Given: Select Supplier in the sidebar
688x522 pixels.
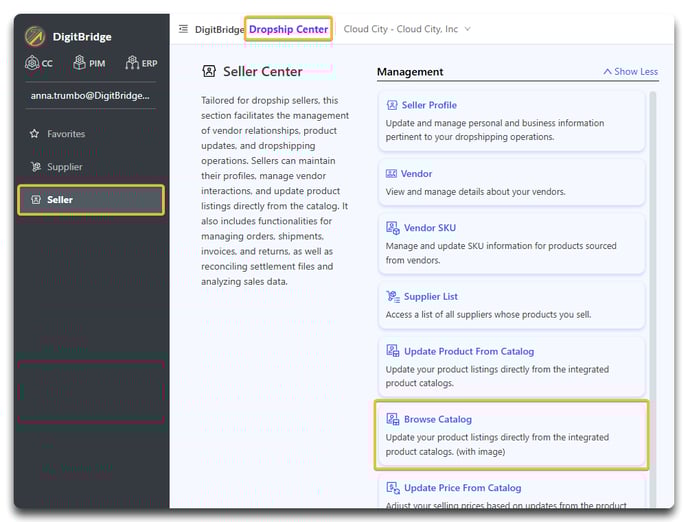Looking at the screenshot, I should 65,167.
